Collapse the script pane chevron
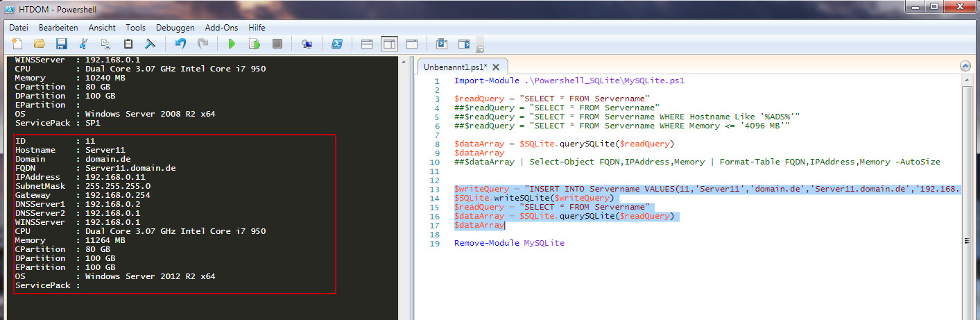The height and width of the screenshot is (320, 980). (965, 66)
